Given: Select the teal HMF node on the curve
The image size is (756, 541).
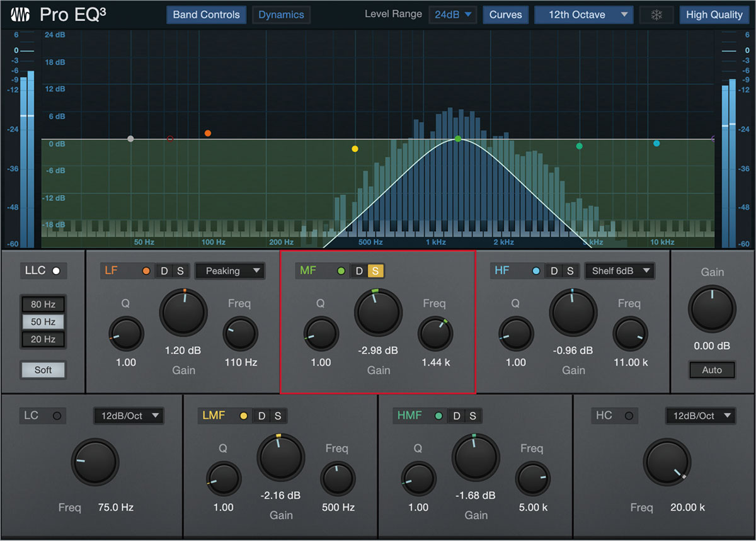Looking at the screenshot, I should pyautogui.click(x=579, y=146).
